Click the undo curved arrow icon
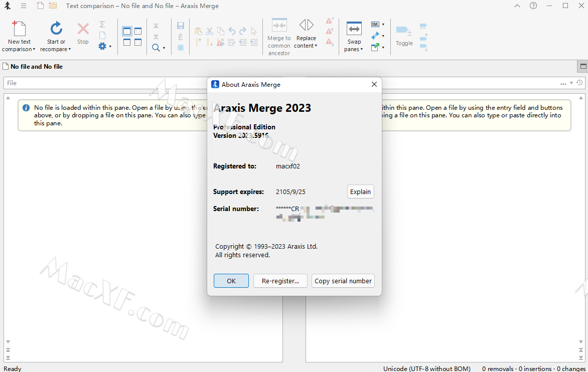The height and width of the screenshot is (372, 588). [232, 31]
